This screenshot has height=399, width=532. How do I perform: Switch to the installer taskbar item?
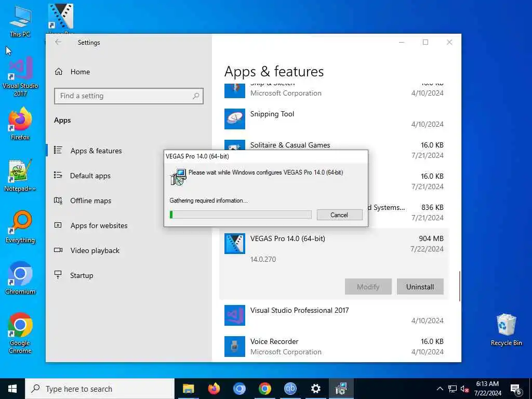pos(341,389)
